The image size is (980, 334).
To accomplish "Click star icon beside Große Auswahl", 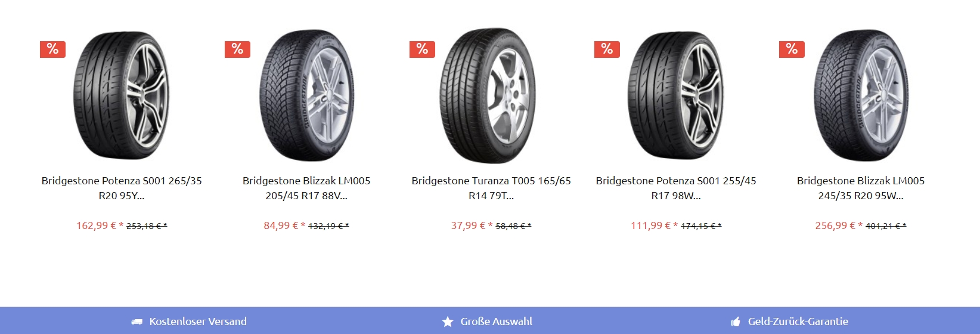I will pyautogui.click(x=448, y=322).
